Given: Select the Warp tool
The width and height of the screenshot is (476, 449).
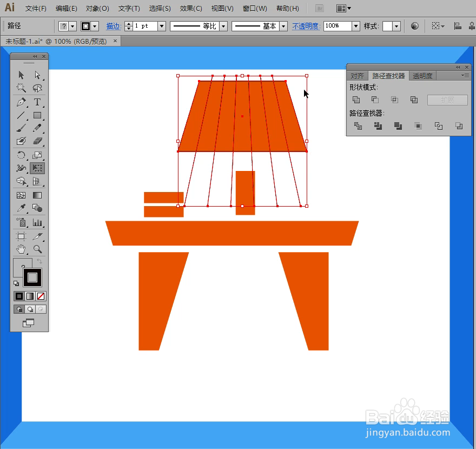Looking at the screenshot, I should tap(21, 168).
